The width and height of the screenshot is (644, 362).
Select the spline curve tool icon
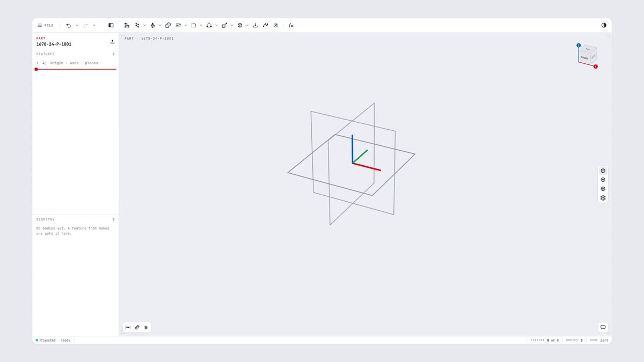[x=266, y=25]
